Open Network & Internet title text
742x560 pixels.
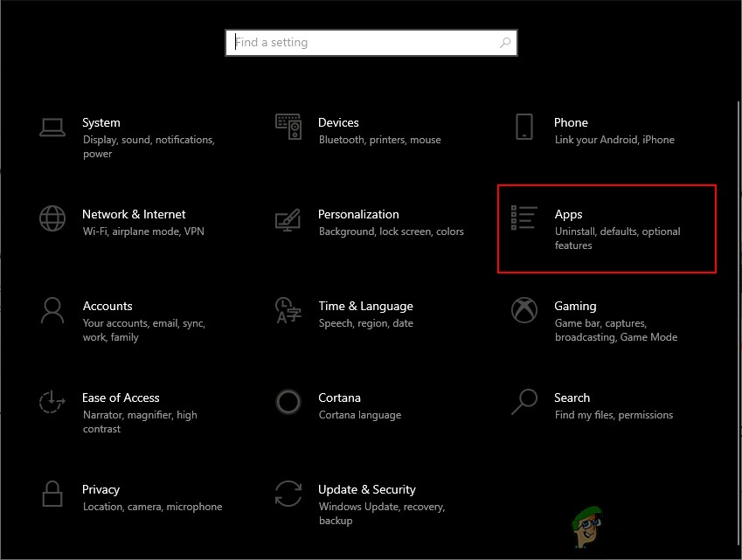coord(134,214)
